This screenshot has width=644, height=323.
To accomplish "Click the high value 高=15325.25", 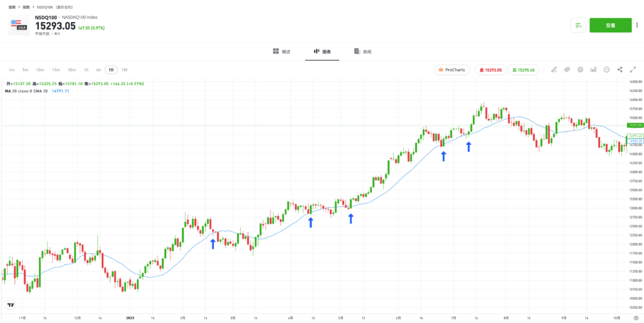I will pyautogui.click(x=44, y=83).
